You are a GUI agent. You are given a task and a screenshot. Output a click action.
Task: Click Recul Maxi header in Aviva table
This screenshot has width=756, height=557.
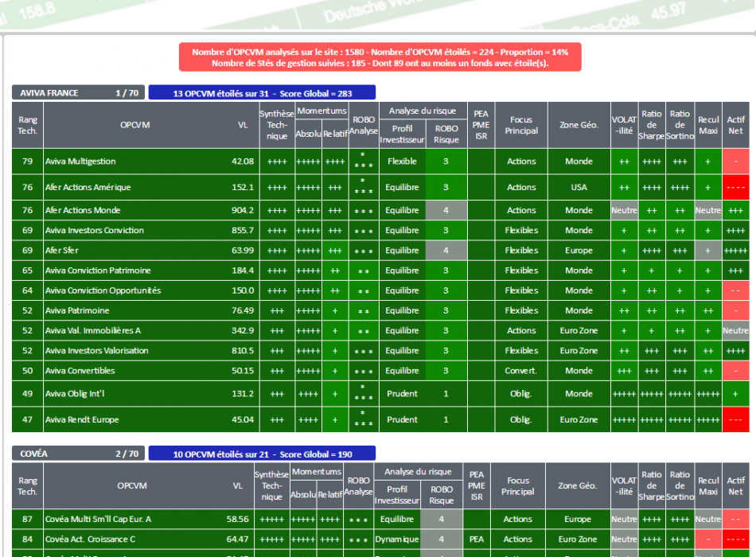pyautogui.click(x=707, y=125)
